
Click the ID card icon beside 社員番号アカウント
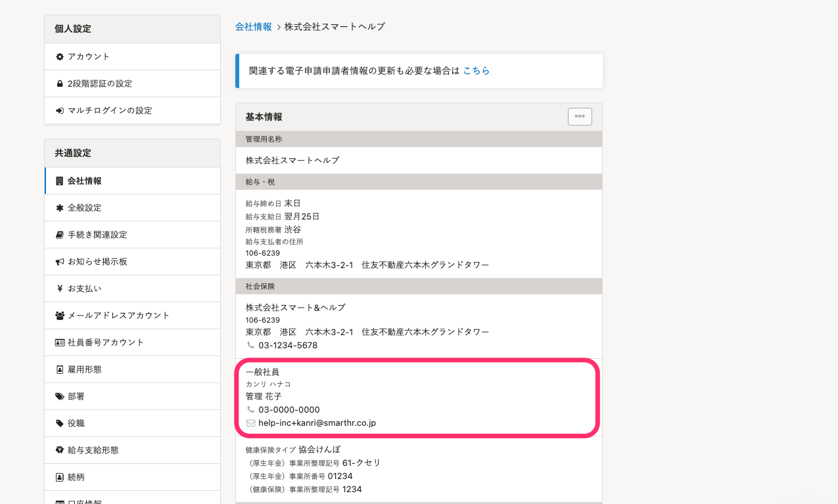(x=60, y=342)
